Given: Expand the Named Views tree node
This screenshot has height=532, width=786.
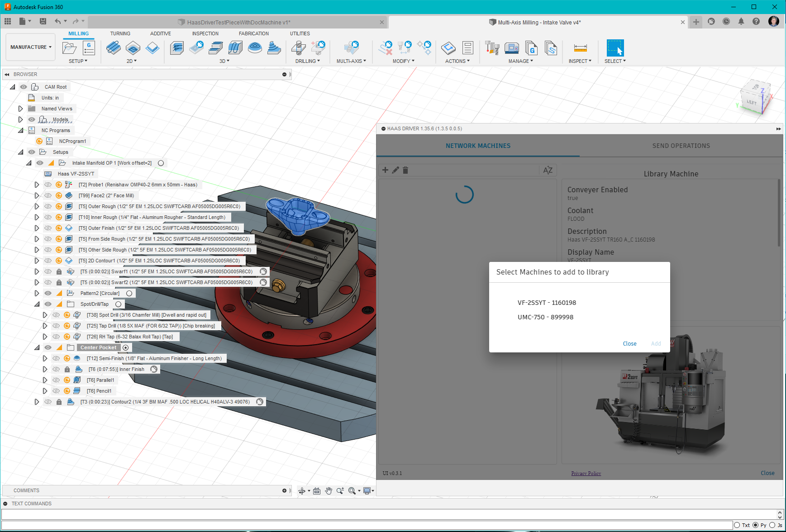Looking at the screenshot, I should [x=20, y=109].
